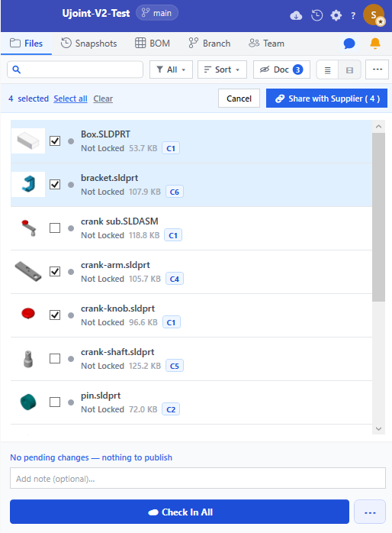392x533 pixels.
Task: Switch to the compact card view icon
Action: pyautogui.click(x=349, y=69)
